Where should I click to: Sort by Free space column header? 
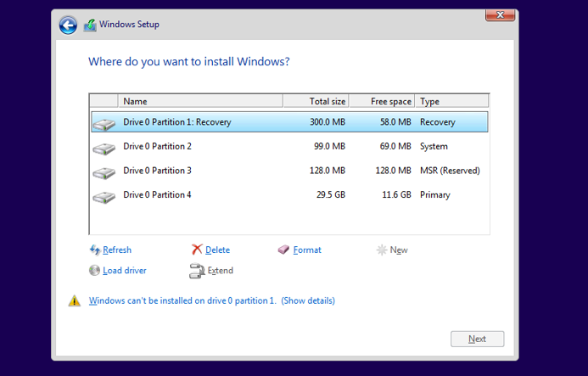[x=382, y=101]
